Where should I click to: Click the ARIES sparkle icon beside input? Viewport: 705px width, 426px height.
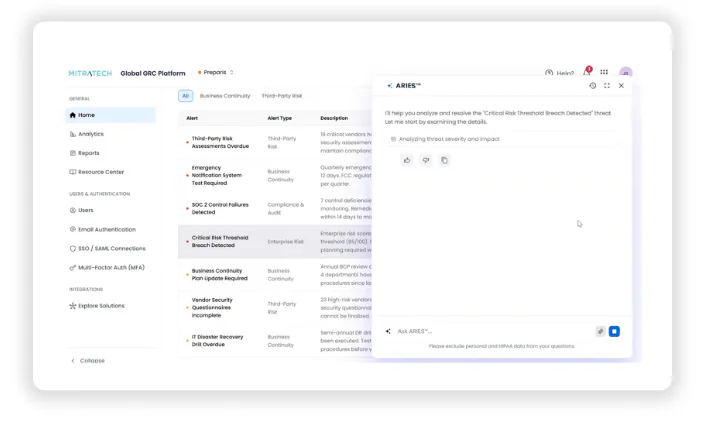click(388, 332)
